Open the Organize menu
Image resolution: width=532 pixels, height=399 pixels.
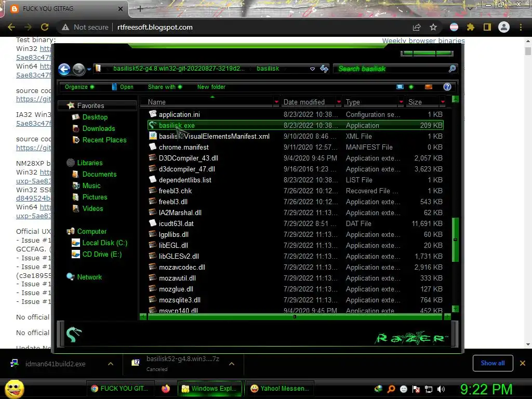coord(79,87)
